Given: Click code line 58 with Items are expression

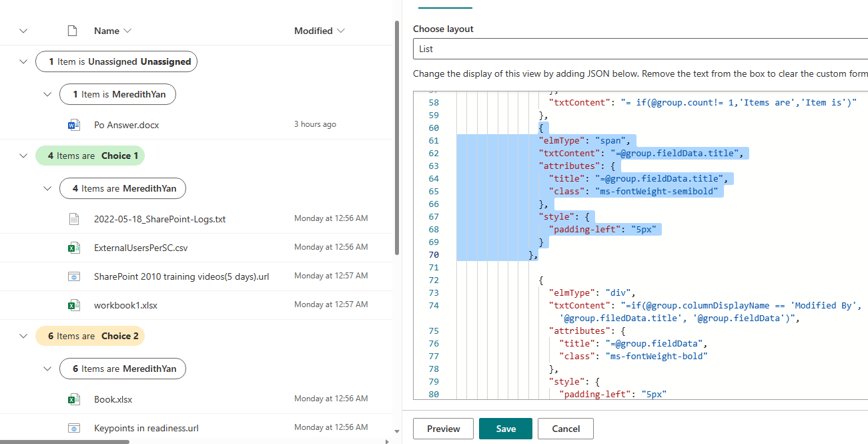Looking at the screenshot, I should [702, 103].
